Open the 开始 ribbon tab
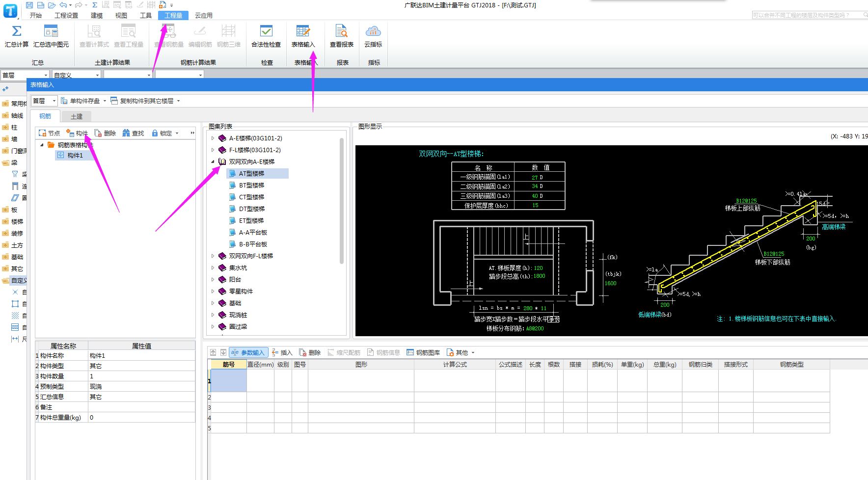The height and width of the screenshot is (480, 868). pos(36,16)
